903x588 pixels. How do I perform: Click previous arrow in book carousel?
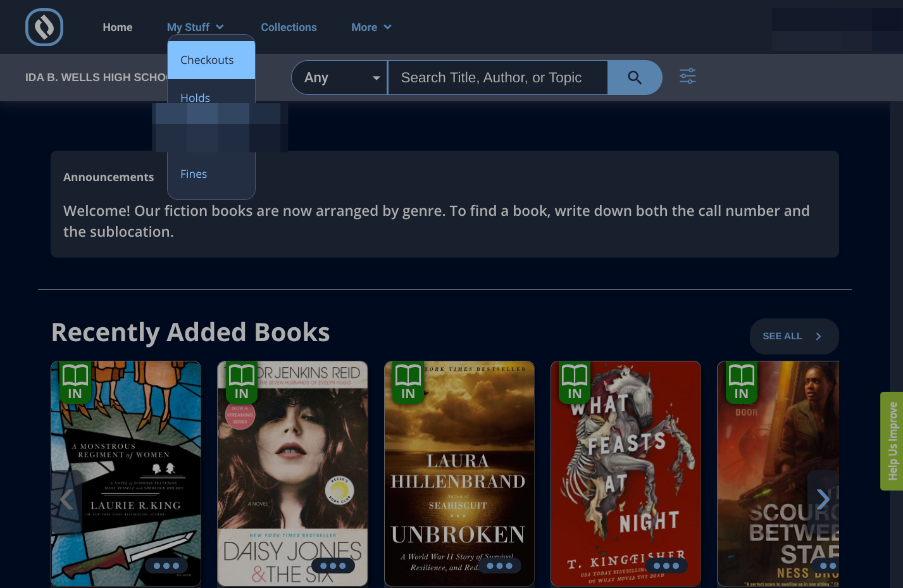[66, 500]
